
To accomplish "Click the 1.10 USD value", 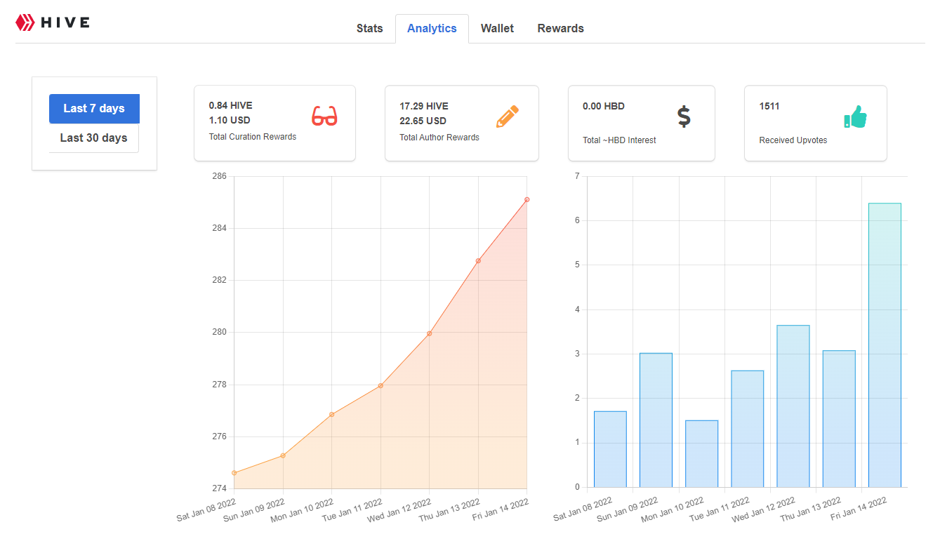I will (x=230, y=121).
